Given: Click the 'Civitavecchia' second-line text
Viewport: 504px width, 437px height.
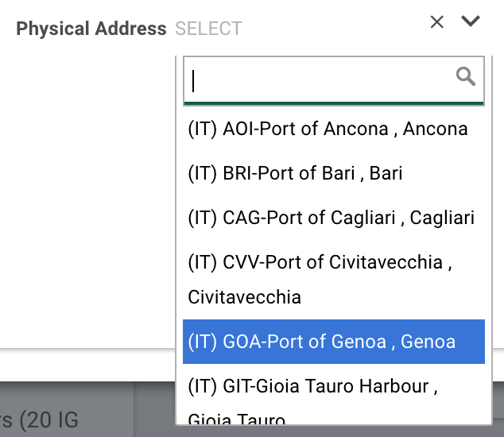Looking at the screenshot, I should 244,297.
